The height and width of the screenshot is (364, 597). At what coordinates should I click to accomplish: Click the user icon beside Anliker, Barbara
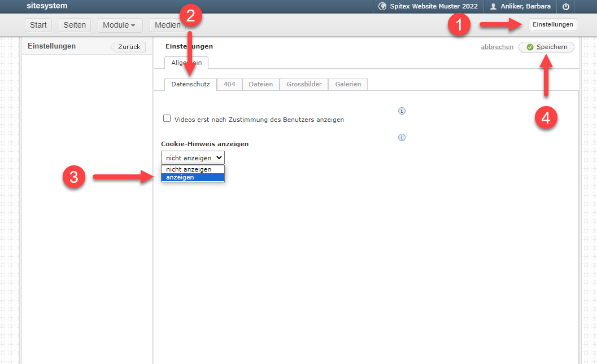click(x=494, y=6)
